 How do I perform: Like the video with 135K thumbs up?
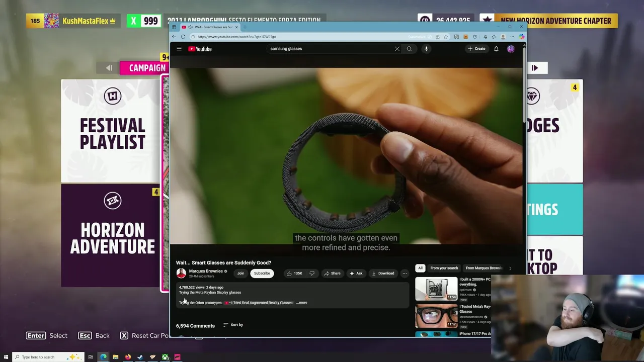(294, 274)
